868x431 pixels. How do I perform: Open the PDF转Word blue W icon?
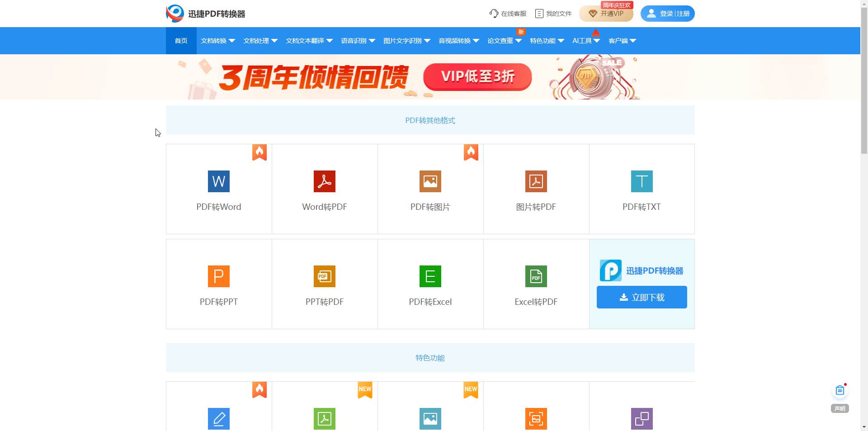(219, 181)
